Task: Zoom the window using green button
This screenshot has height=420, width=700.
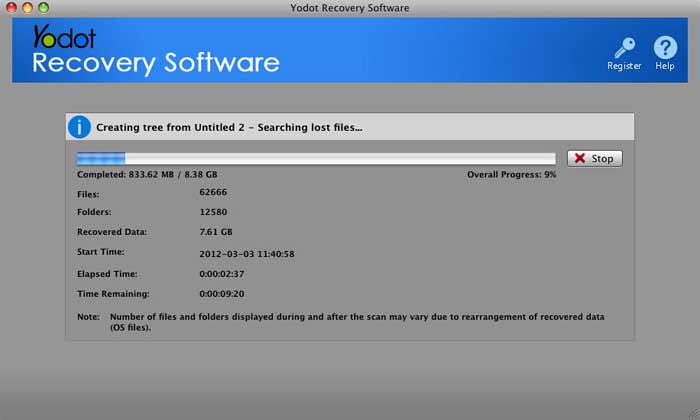Action: tap(43, 7)
